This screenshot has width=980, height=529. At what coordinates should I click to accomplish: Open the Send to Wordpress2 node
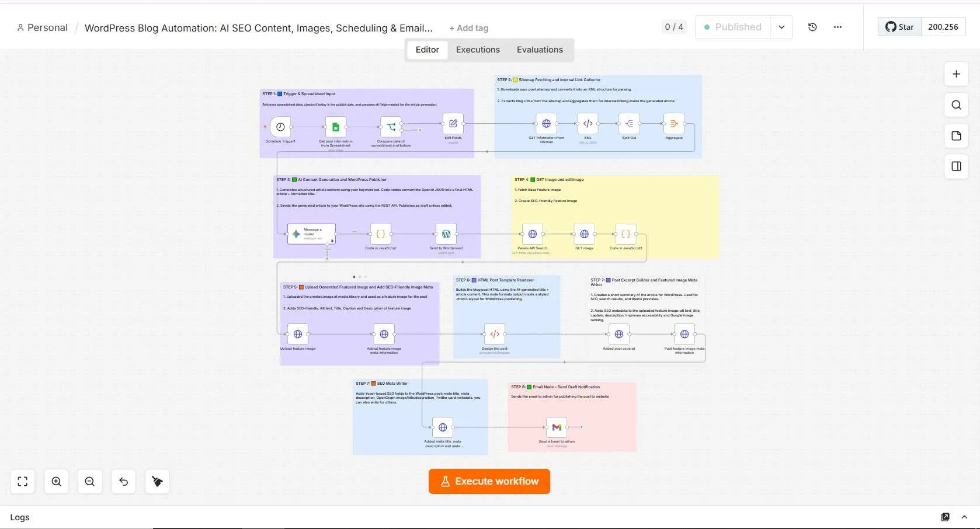(x=446, y=234)
